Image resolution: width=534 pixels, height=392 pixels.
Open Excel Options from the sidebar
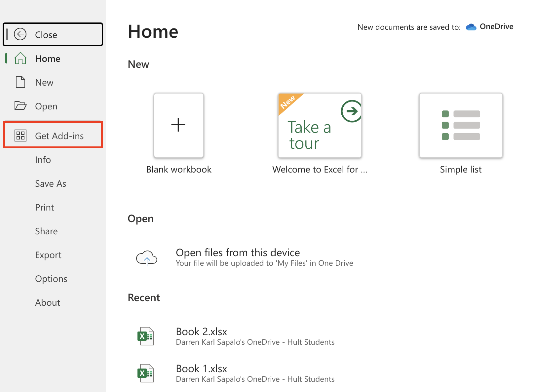(x=51, y=279)
